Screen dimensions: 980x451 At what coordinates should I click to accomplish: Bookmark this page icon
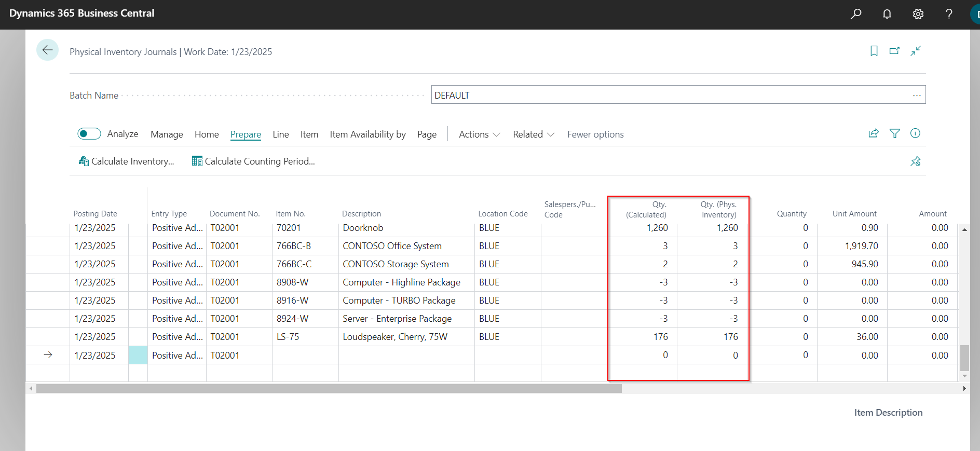(x=874, y=51)
